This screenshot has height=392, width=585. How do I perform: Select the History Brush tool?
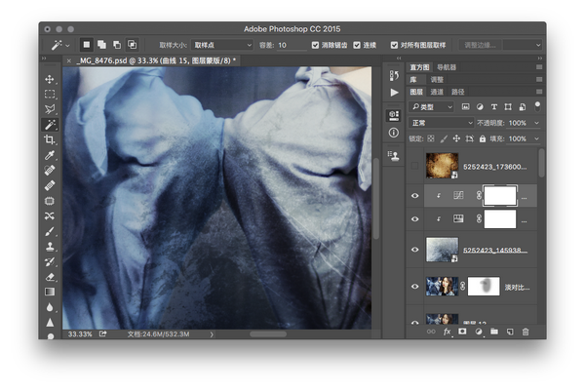pos(50,262)
